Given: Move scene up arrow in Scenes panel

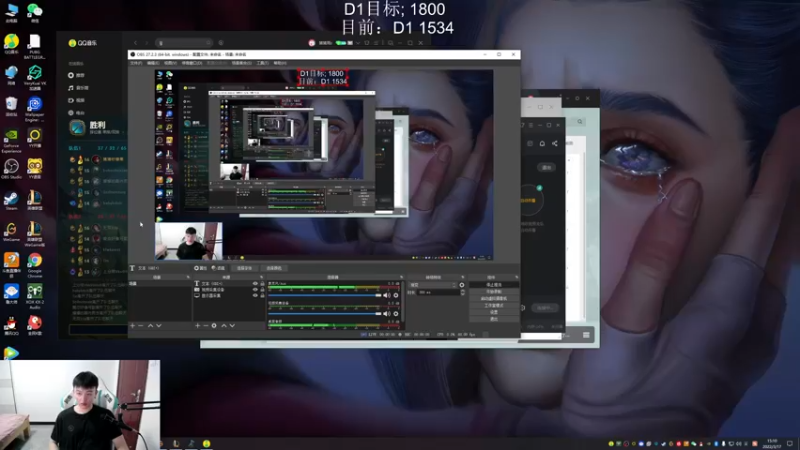Looking at the screenshot, I should tap(150, 326).
